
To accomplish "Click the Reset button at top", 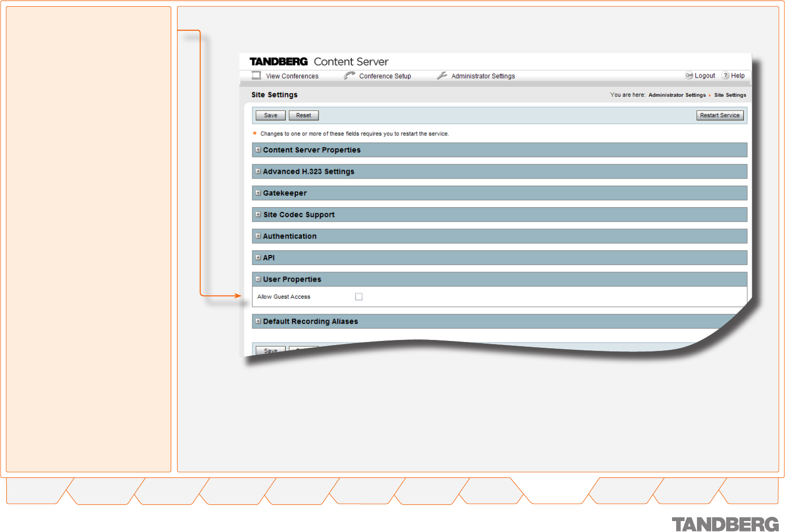I will [303, 116].
